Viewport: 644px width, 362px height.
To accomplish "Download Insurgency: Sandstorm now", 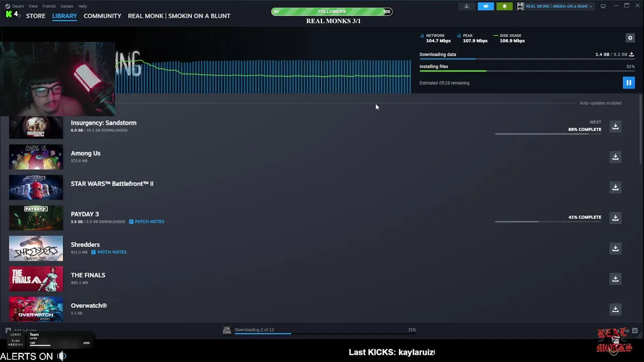I will coord(615,126).
